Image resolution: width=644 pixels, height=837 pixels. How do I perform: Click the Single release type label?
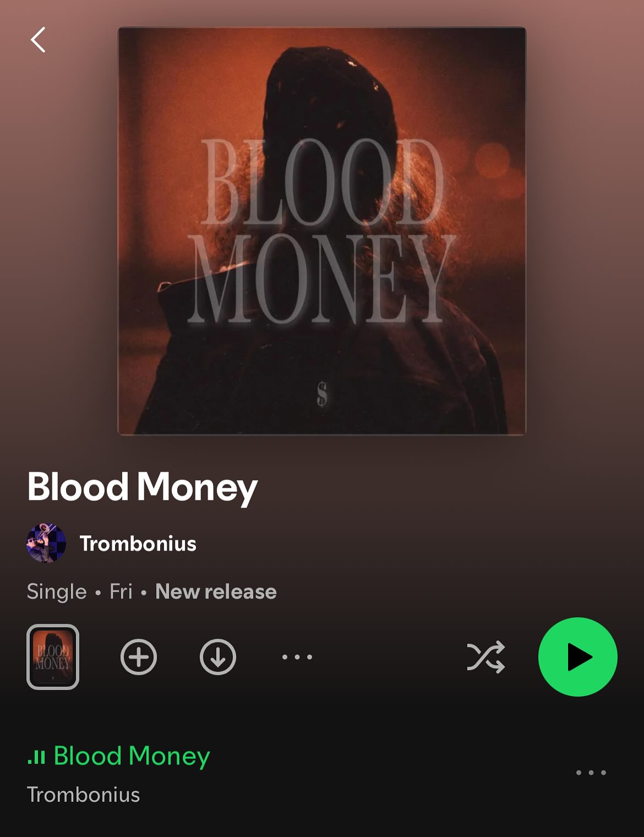click(57, 592)
